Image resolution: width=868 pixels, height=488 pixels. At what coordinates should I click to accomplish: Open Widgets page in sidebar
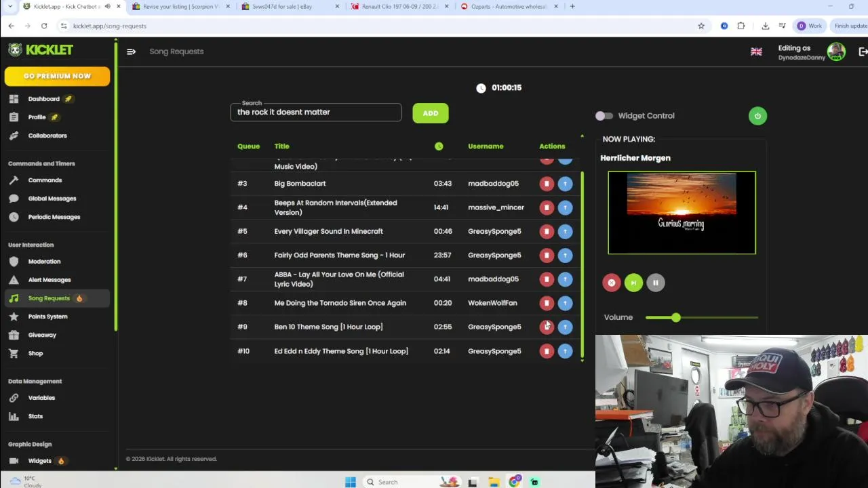[x=39, y=461]
